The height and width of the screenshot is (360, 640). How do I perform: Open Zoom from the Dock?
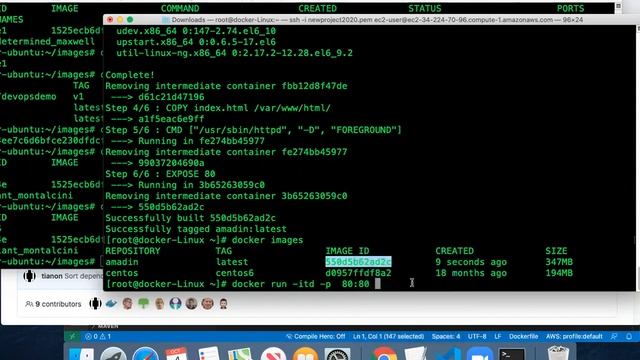pyautogui.click(x=480, y=353)
